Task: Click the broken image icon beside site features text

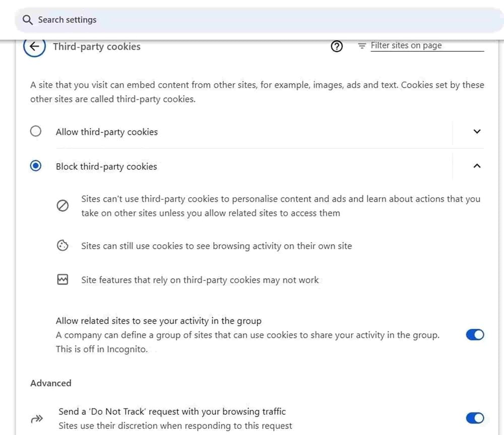Action: point(62,280)
